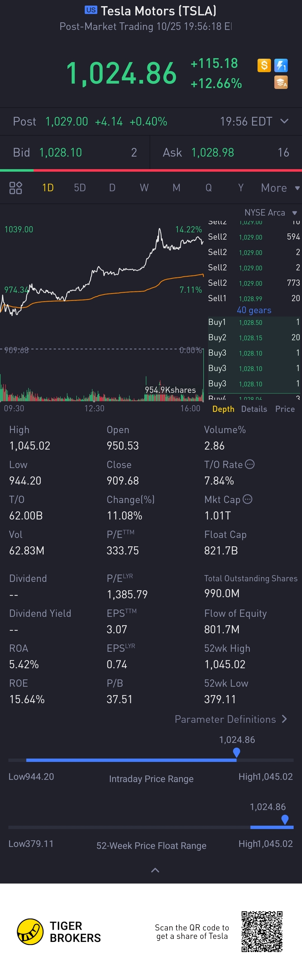
Task: Switch to the Y yearly chart tab
Action: coord(241,188)
